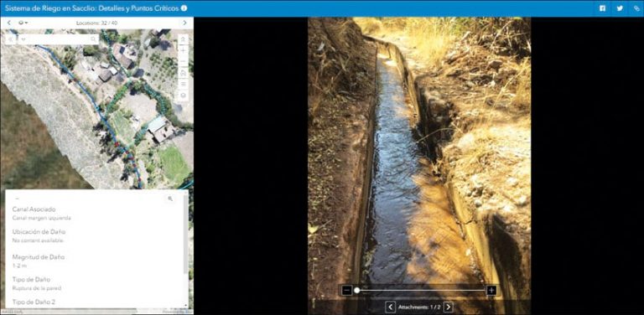Click inside the map search field
The height and width of the screenshot is (315, 644).
coord(58,39)
